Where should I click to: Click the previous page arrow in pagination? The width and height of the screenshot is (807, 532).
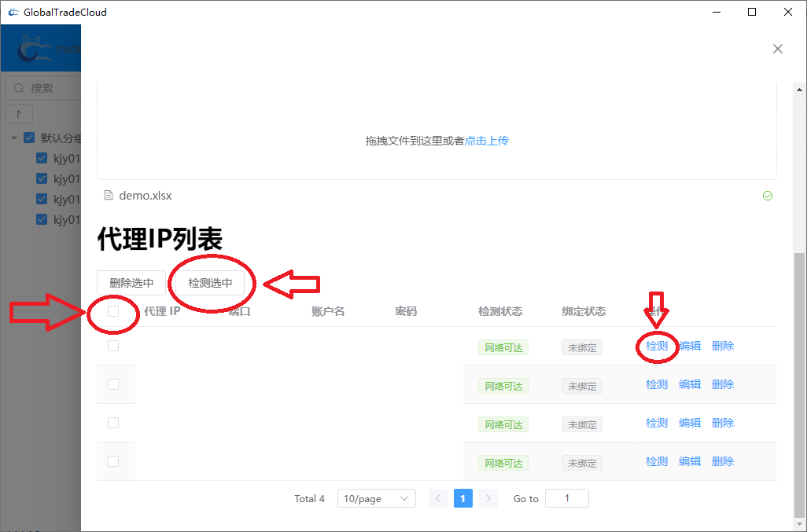click(438, 497)
